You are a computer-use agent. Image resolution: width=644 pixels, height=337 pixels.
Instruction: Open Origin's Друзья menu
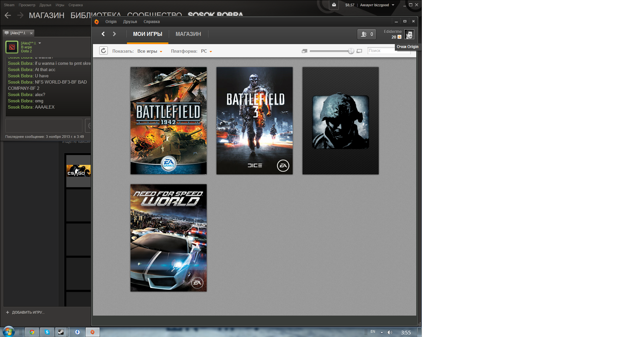point(130,22)
